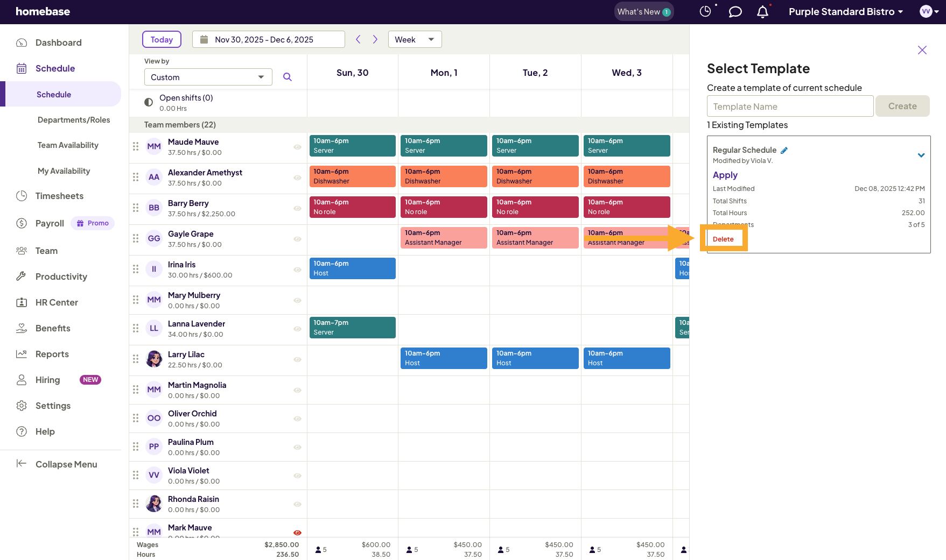This screenshot has width=946, height=560.
Task: Click the What's New button
Action: click(644, 12)
